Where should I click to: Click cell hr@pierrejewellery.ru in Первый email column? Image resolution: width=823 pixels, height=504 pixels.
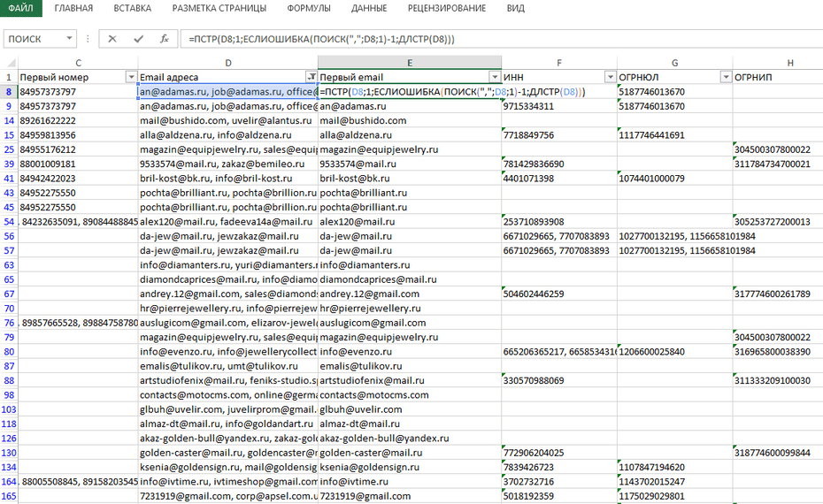410,309
